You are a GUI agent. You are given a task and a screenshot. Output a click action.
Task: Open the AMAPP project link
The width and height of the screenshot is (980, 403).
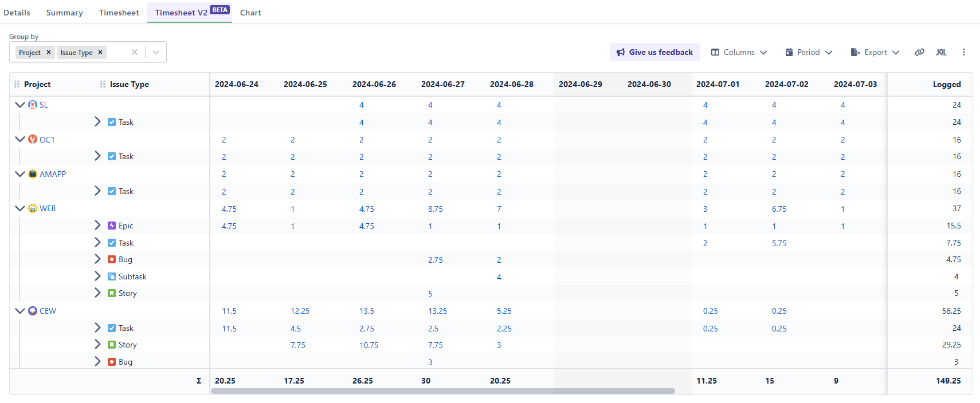(53, 174)
